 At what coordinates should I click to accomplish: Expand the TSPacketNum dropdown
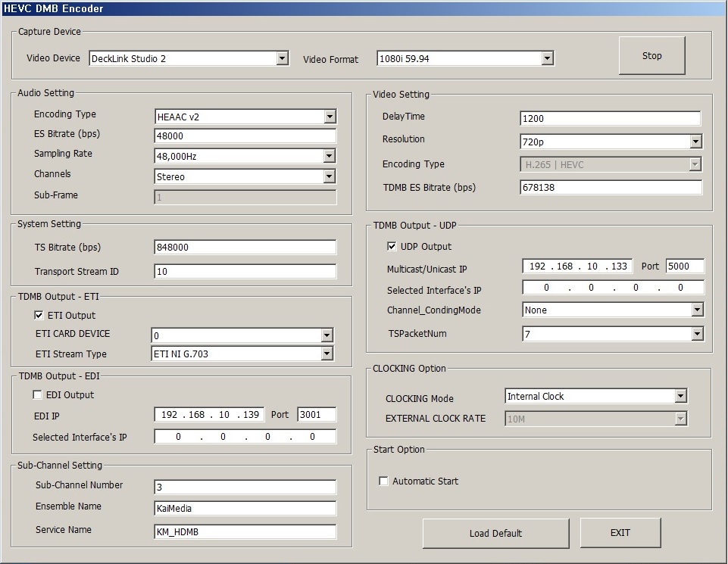coord(696,334)
